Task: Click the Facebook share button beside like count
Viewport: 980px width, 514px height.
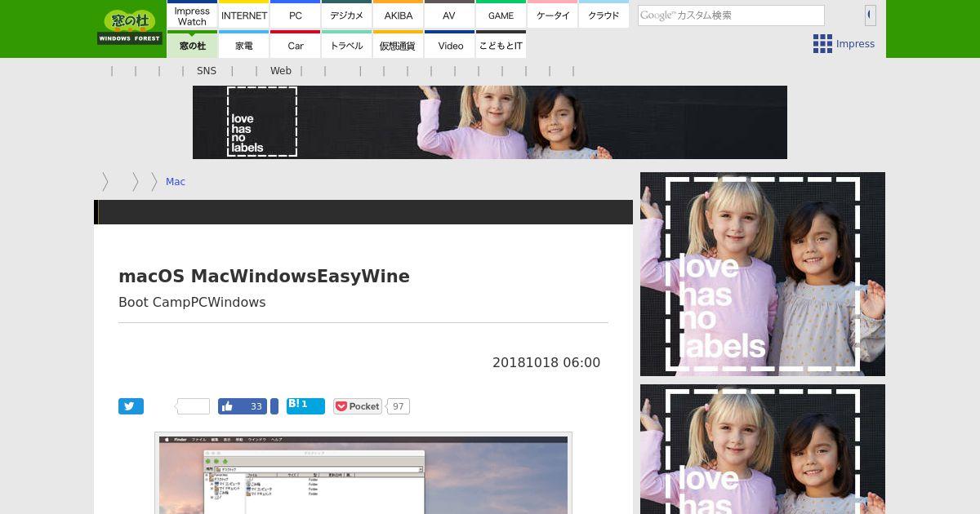Action: (x=274, y=406)
